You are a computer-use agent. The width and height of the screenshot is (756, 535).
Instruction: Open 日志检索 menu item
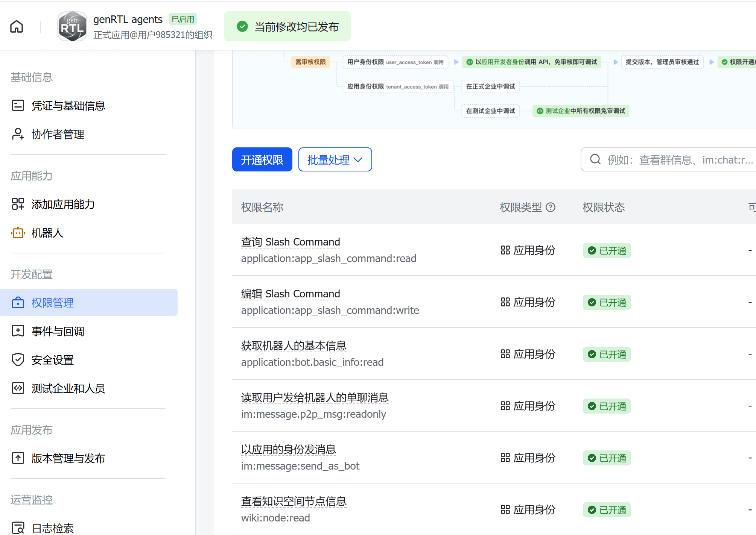(89, 528)
